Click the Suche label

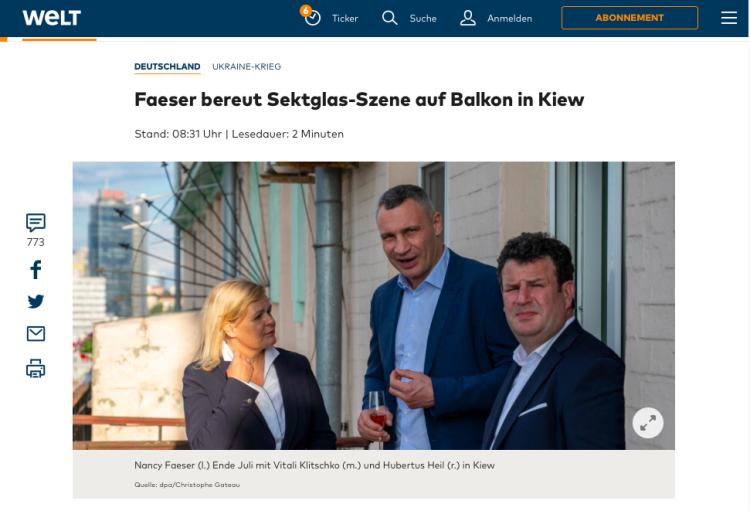tap(423, 19)
